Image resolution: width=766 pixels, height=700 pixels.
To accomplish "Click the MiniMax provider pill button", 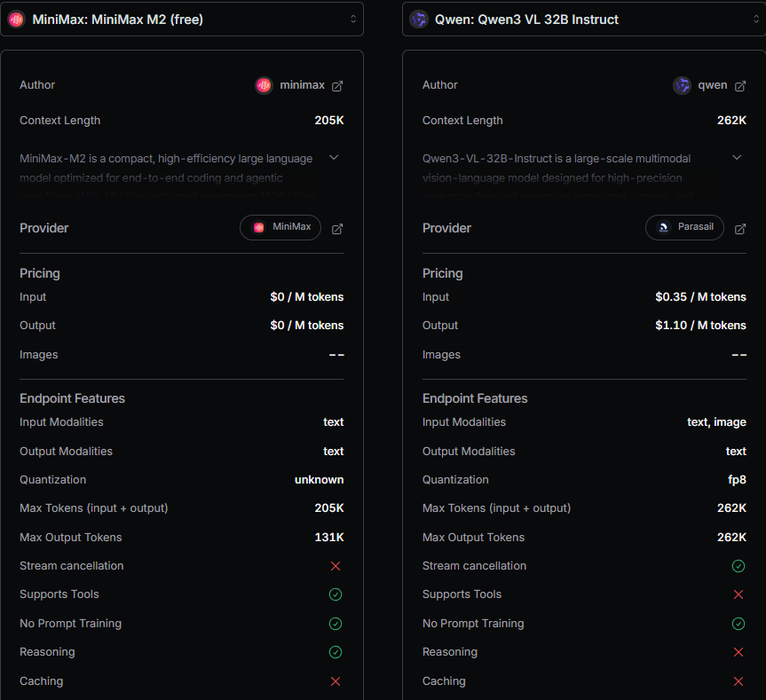I will click(x=280, y=227).
